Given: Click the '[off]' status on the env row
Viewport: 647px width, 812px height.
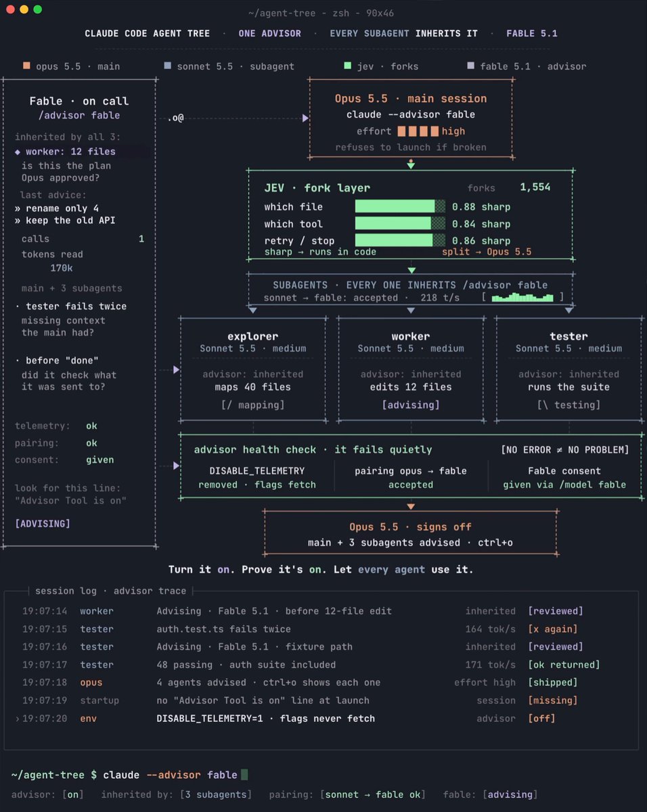Looking at the screenshot, I should click(541, 718).
